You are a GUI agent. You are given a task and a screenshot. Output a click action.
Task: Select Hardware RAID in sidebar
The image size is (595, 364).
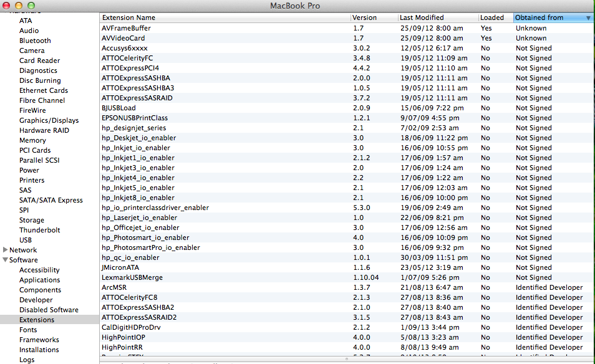click(44, 130)
